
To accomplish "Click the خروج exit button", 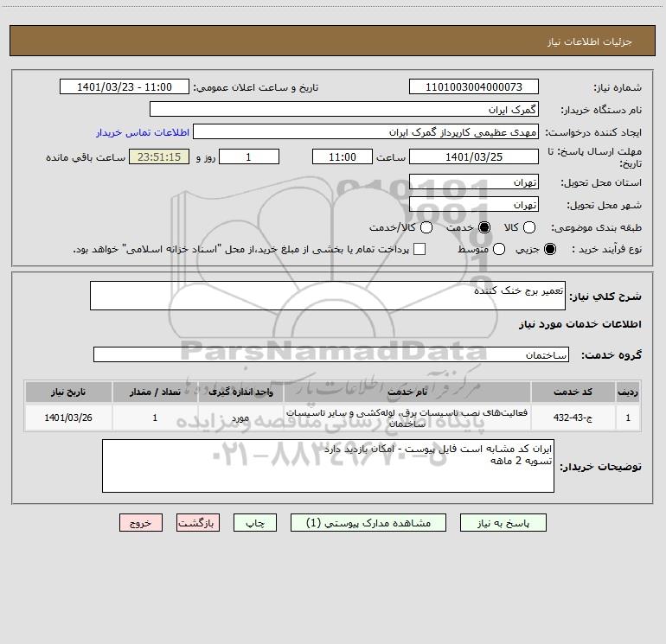I will click(x=141, y=523).
